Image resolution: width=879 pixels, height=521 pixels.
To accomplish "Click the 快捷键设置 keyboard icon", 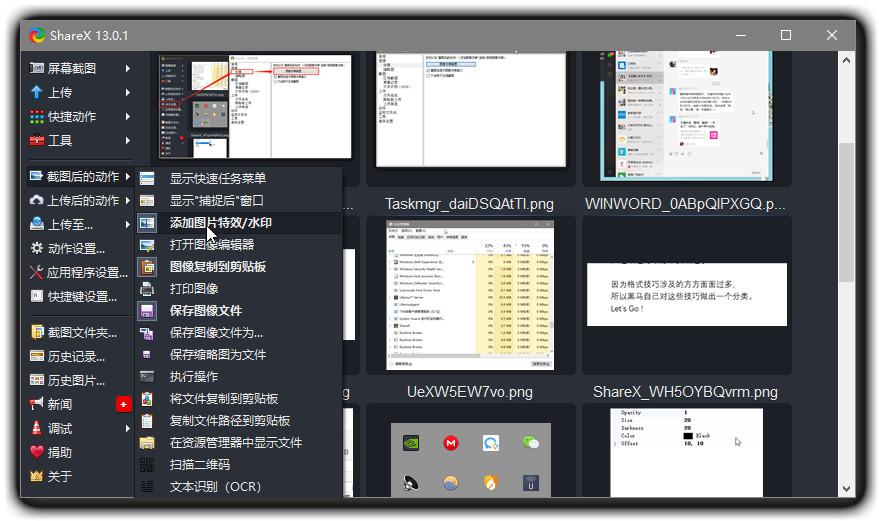I will (x=36, y=296).
